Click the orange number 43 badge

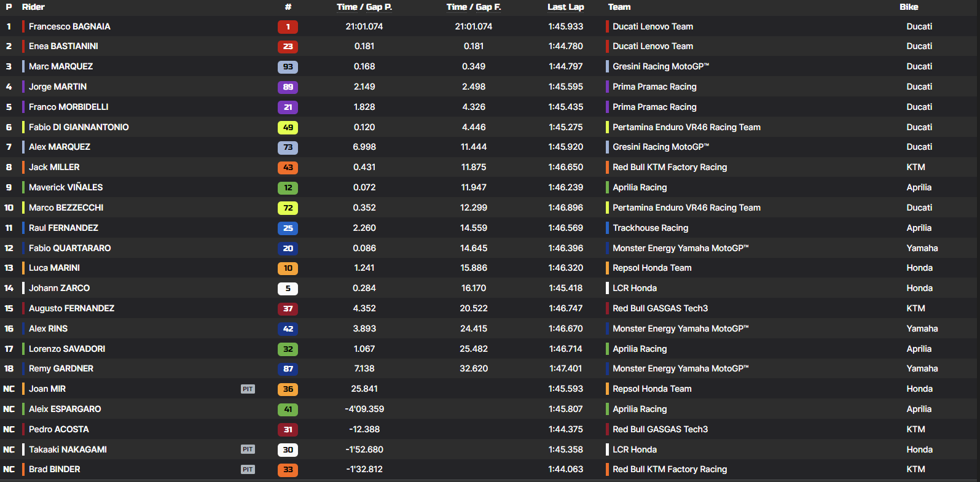tap(288, 168)
